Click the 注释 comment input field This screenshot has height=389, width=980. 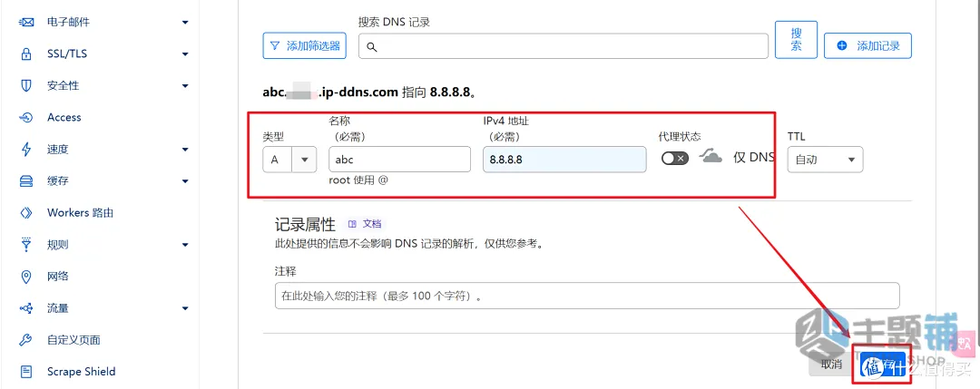pyautogui.click(x=587, y=296)
